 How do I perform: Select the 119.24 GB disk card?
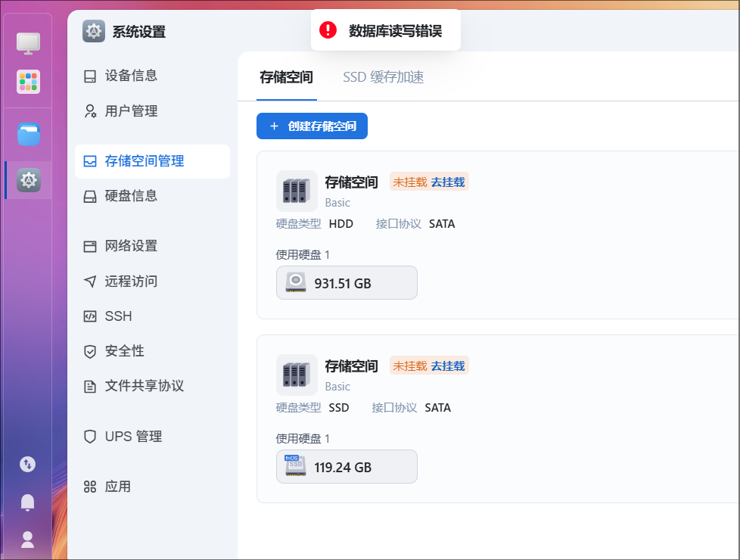347,466
